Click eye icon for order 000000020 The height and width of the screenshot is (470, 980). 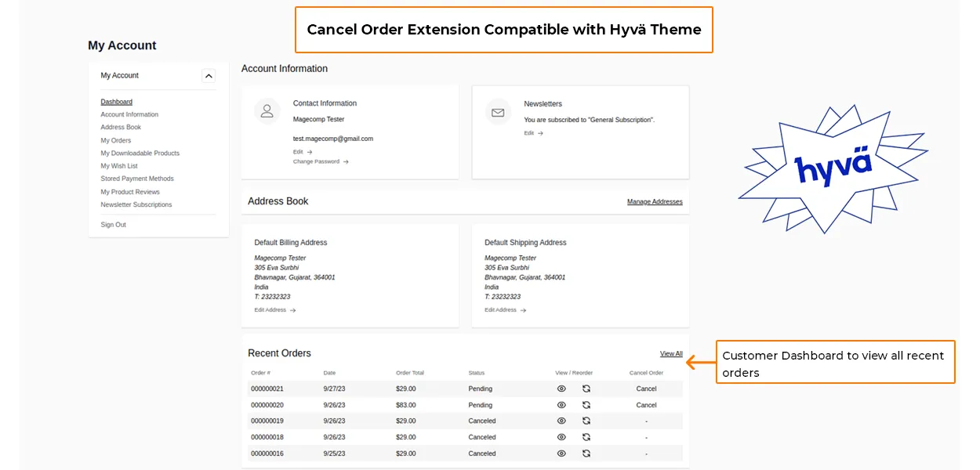561,405
